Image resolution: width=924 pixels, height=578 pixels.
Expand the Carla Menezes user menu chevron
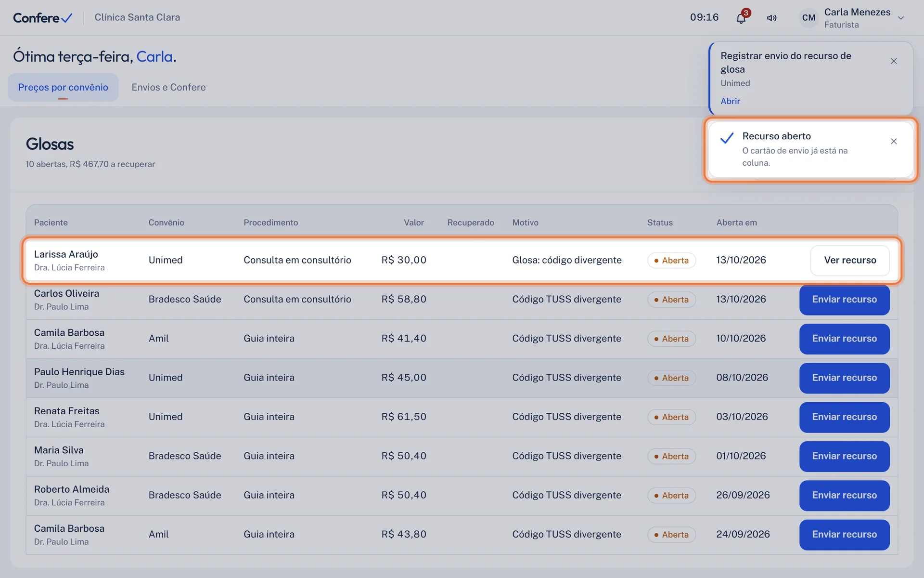coord(901,18)
